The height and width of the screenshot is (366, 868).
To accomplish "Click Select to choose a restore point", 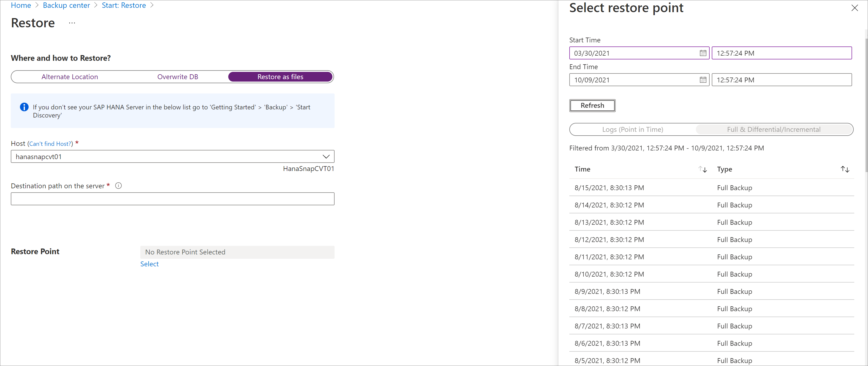I will click(x=149, y=263).
